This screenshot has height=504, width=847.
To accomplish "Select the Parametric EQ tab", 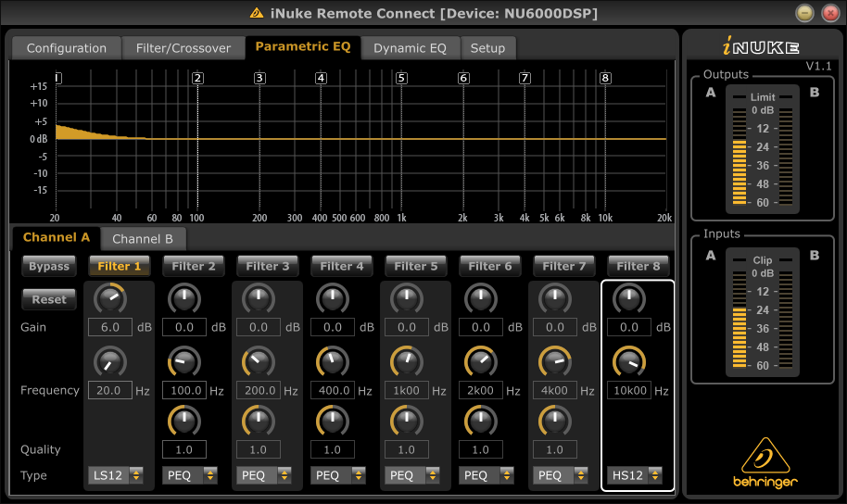I will [x=302, y=47].
